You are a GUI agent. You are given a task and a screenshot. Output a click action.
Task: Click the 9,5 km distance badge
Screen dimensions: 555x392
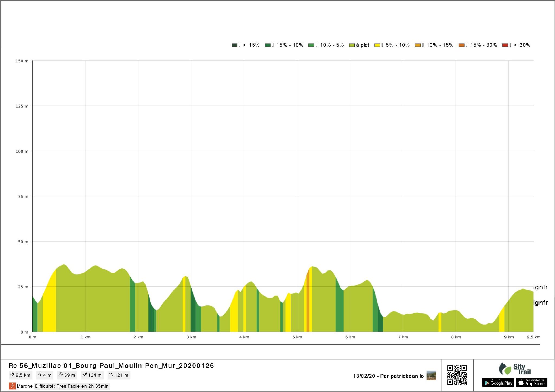[x=20, y=375]
